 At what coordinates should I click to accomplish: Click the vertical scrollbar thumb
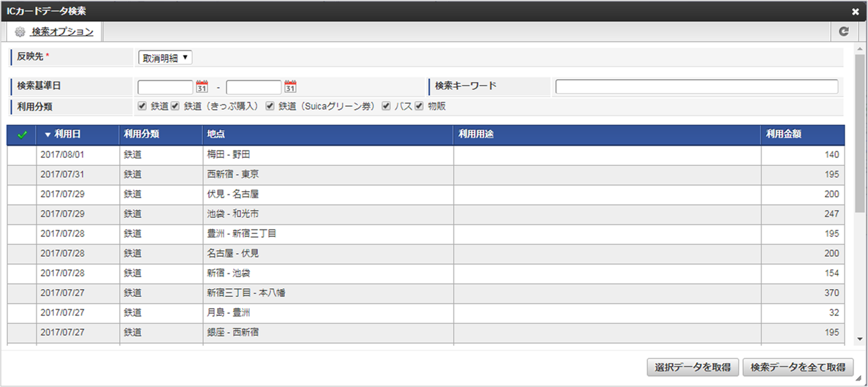859,133
